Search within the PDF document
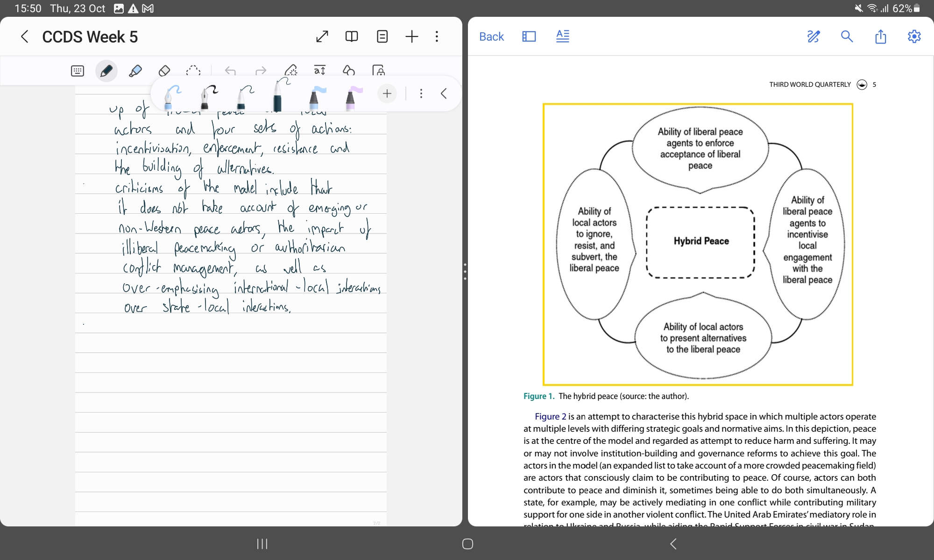 click(x=847, y=36)
